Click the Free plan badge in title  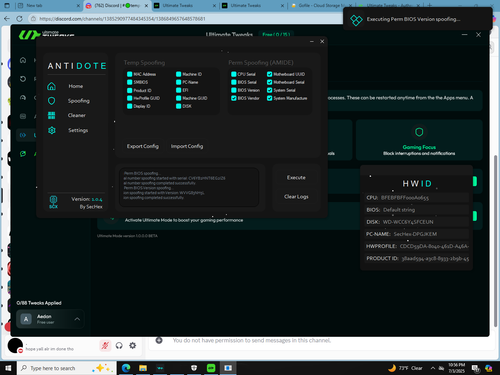pos(276,34)
